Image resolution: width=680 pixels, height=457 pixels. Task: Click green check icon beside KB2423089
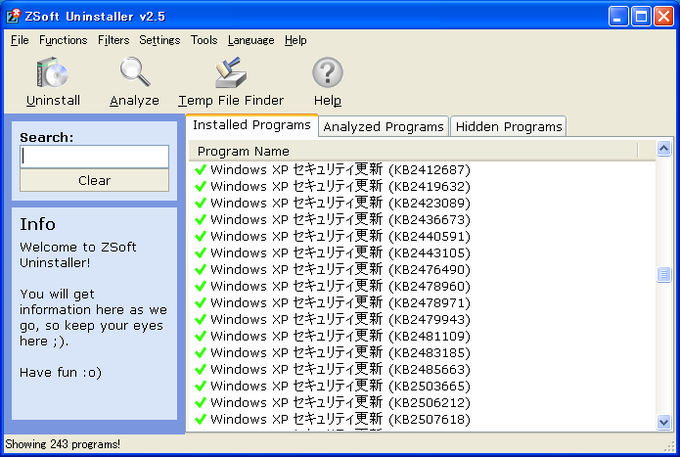click(200, 203)
